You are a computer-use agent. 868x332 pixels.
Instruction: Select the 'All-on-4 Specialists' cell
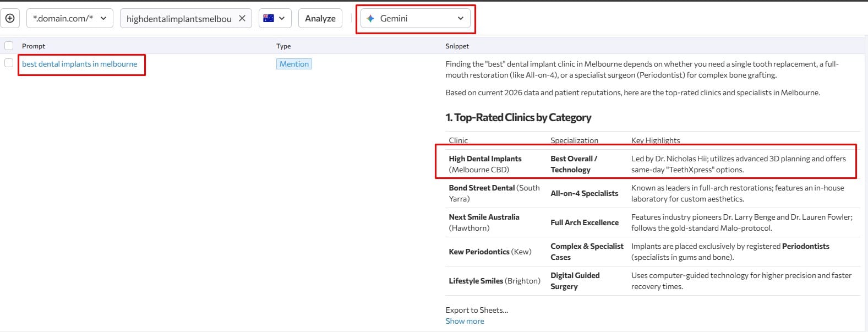[x=584, y=193]
